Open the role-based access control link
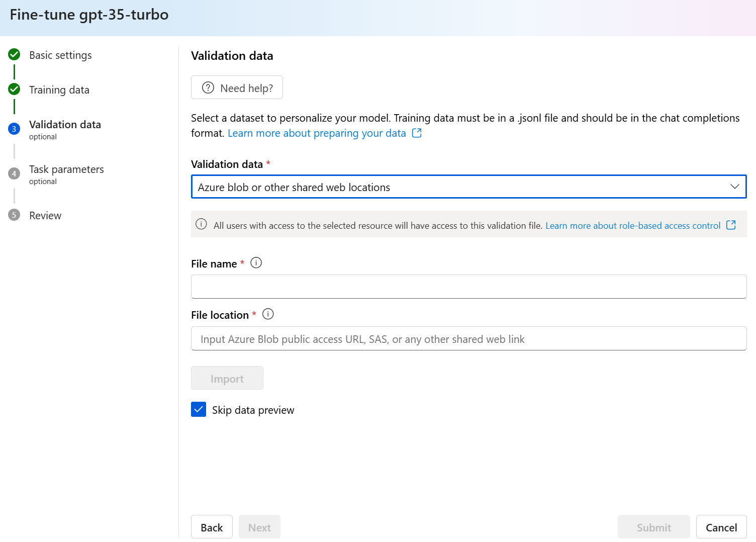The image size is (756, 542). click(x=633, y=226)
